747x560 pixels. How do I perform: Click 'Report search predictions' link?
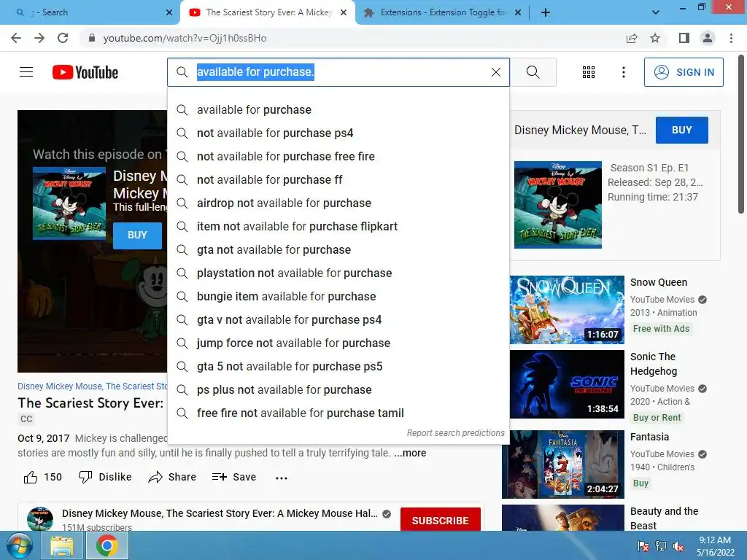(455, 433)
